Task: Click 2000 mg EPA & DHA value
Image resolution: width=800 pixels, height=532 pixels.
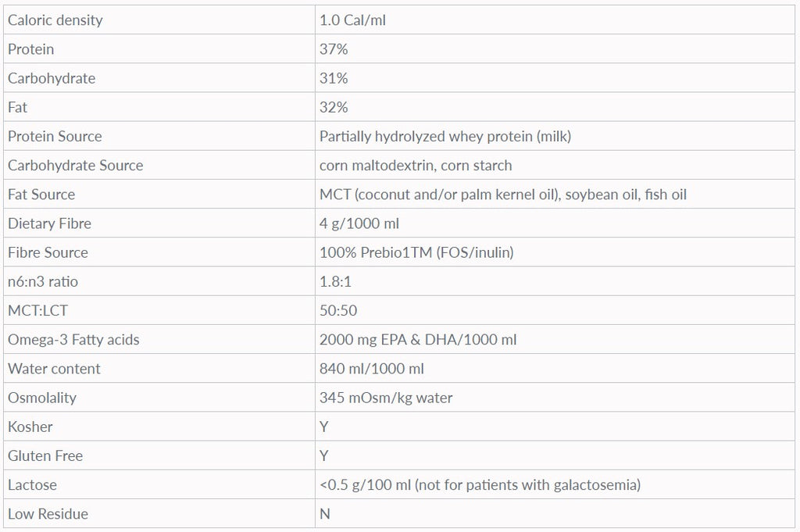Action: tap(418, 339)
